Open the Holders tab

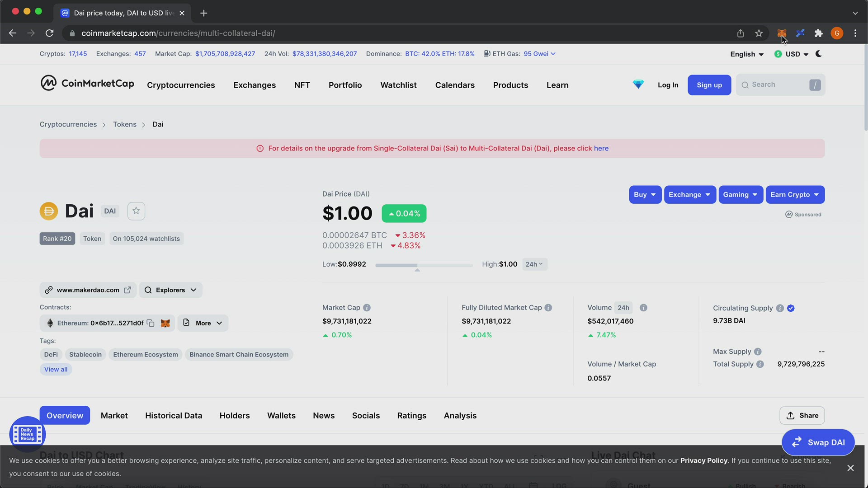[x=235, y=416]
